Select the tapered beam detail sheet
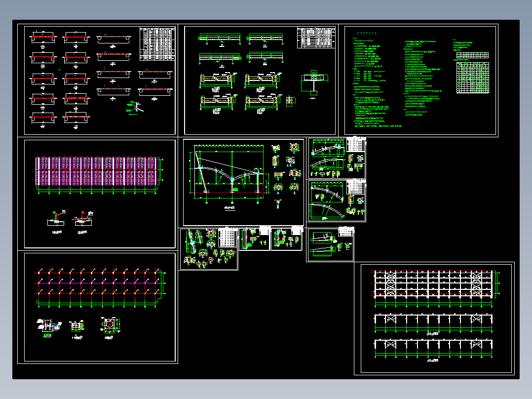 pos(330,244)
